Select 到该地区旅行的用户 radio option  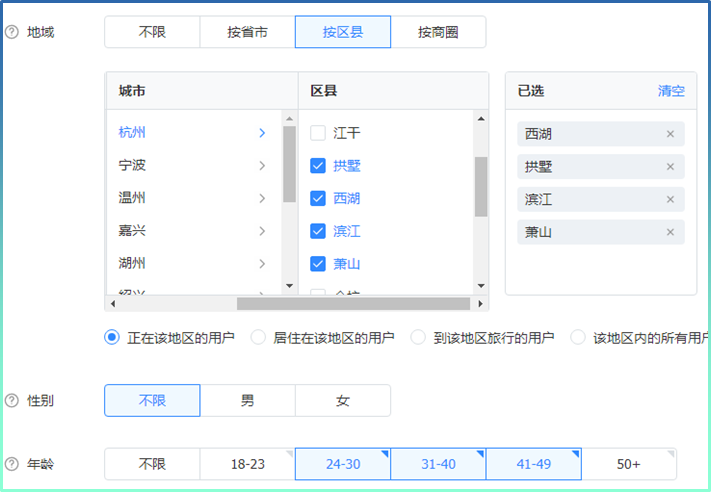(418, 337)
